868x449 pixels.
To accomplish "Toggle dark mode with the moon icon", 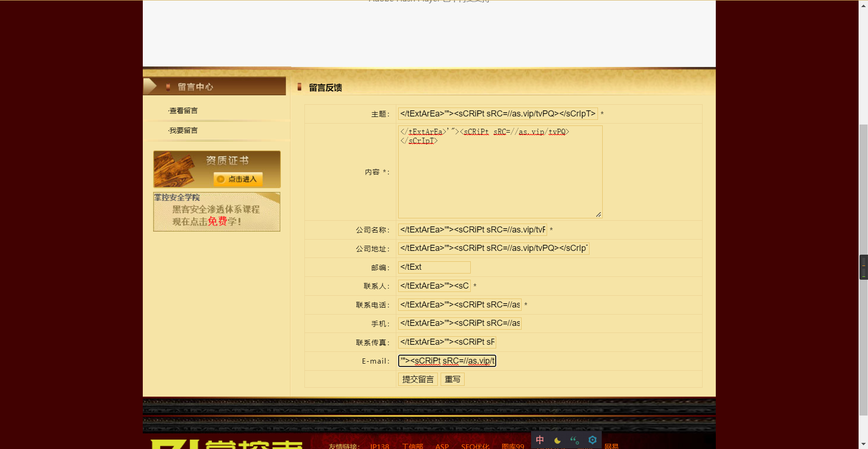I will pos(557,440).
